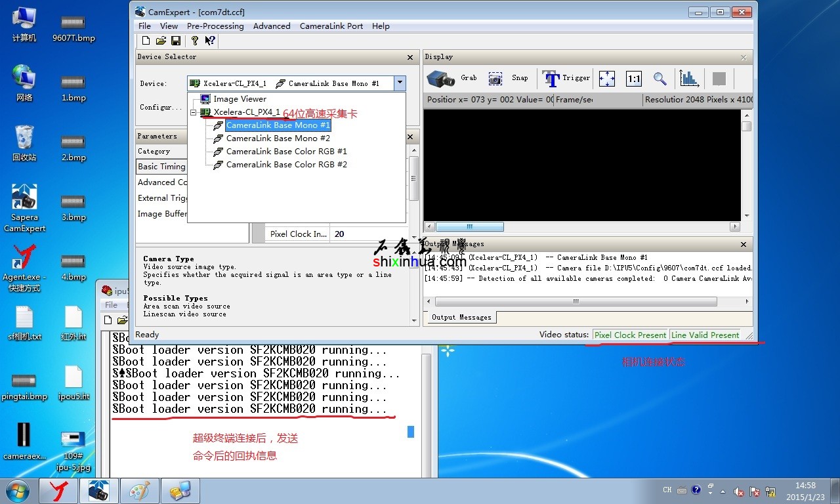
Task: Click the context help arrow-question icon
Action: pyautogui.click(x=210, y=41)
